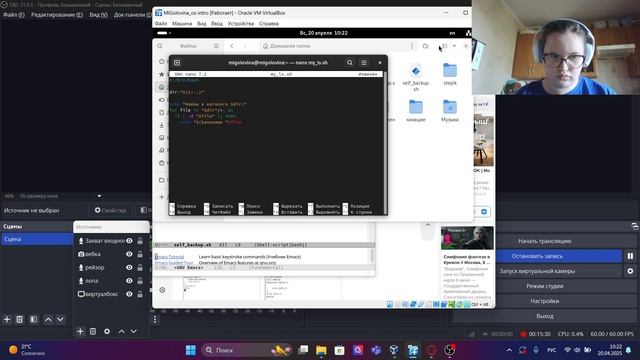
Task: Click the 'Режим студии' button
Action: coord(544,286)
